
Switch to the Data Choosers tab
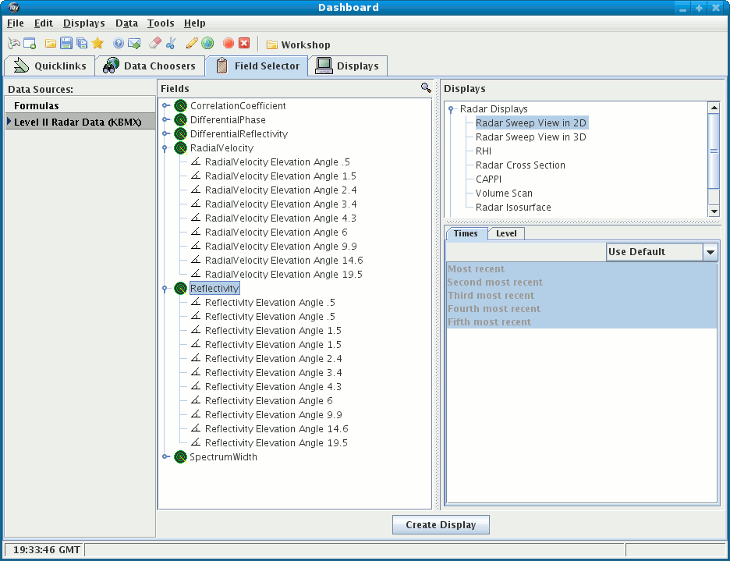150,66
